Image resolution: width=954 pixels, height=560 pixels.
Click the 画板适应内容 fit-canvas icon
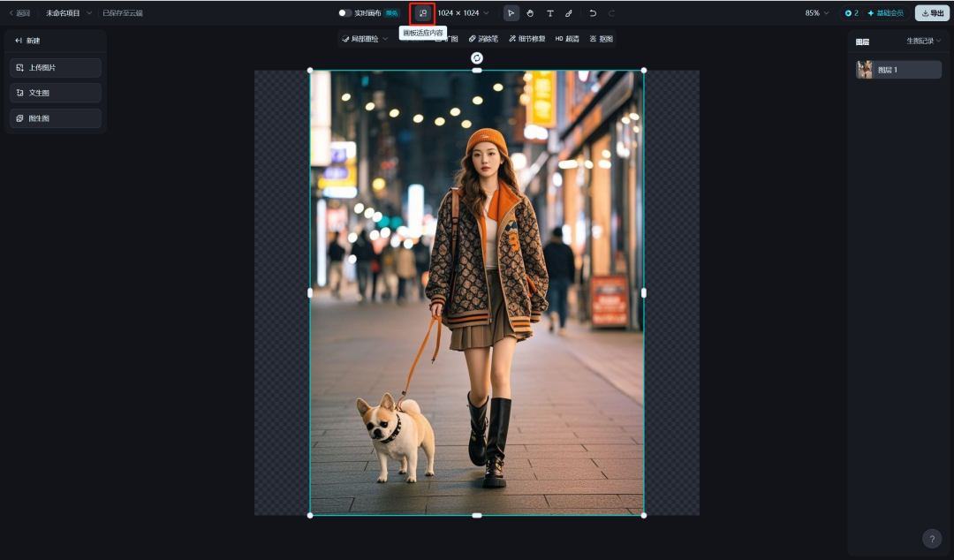pyautogui.click(x=422, y=12)
